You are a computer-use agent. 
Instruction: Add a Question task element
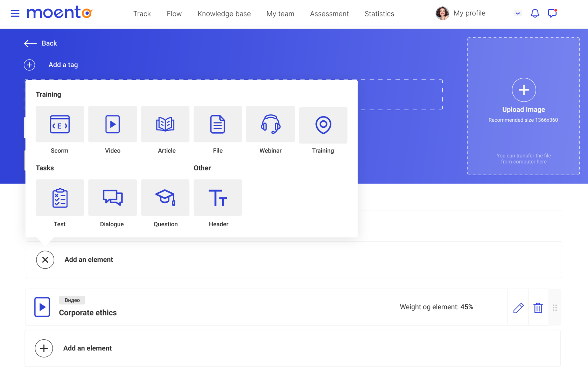165,198
